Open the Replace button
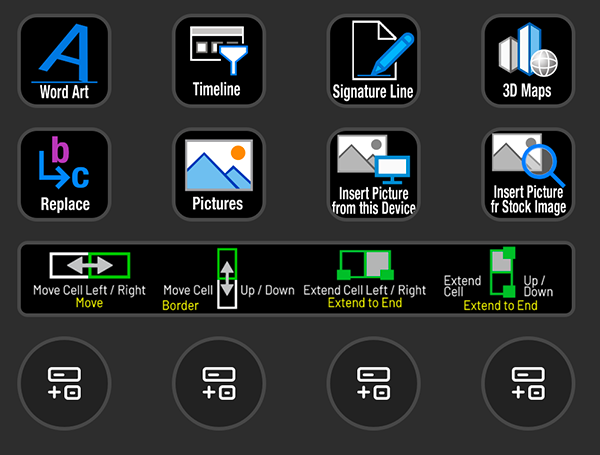600x455 pixels. 64,174
